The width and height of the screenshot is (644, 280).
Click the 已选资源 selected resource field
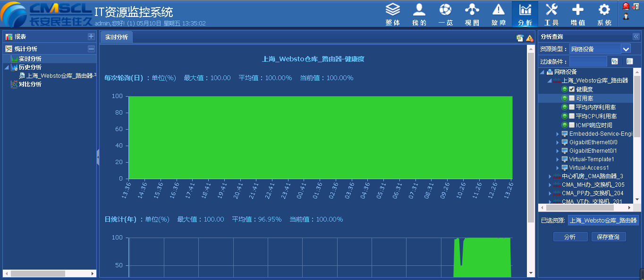pos(603,220)
